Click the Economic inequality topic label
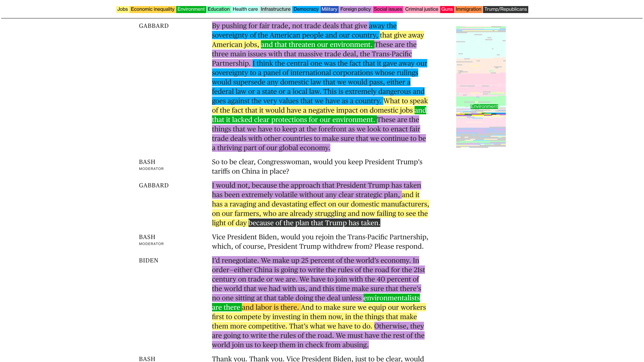 coord(152,9)
